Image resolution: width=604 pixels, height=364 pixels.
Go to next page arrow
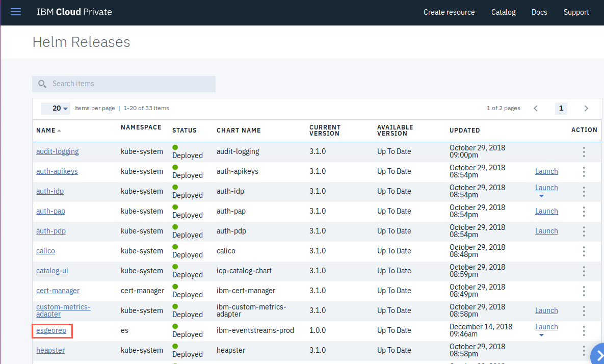[x=586, y=109]
